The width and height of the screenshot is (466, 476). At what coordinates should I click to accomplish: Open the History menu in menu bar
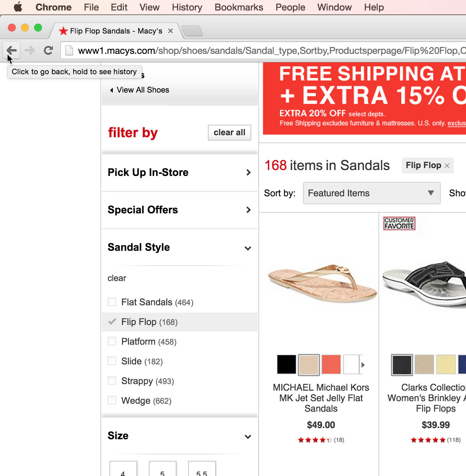[x=187, y=7]
